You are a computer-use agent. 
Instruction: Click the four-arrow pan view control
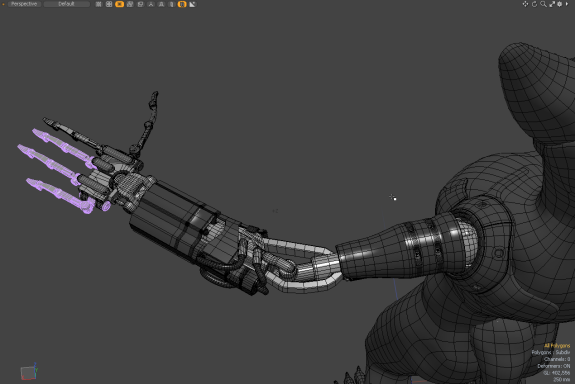pyautogui.click(x=525, y=4)
